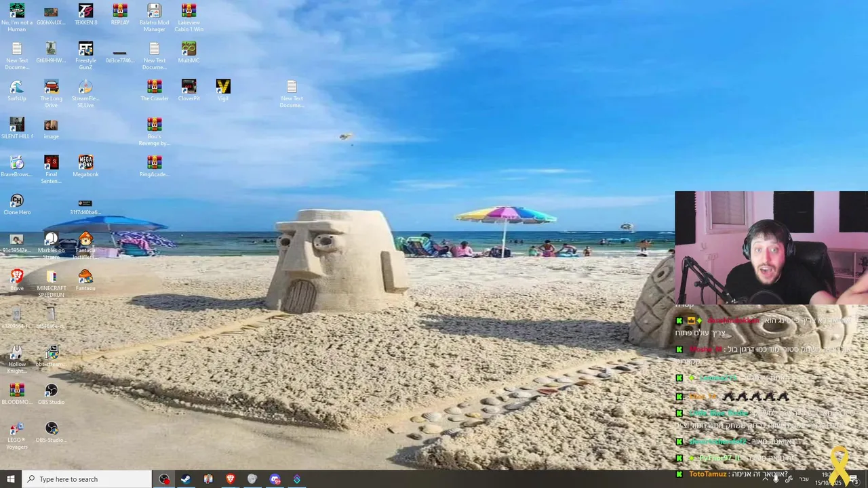Image resolution: width=868 pixels, height=488 pixels.
Task: Launch Freestyle GunZ shortcut
Action: [85, 55]
